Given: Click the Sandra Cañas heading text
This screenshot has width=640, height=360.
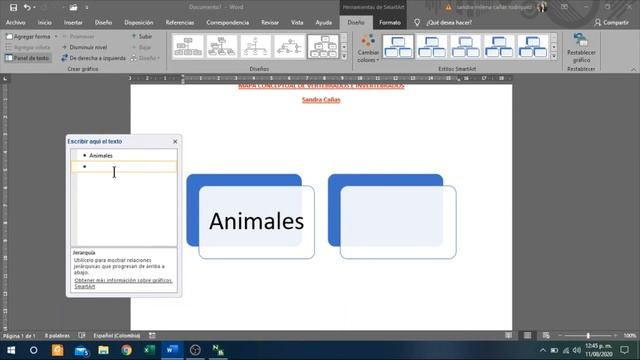Looking at the screenshot, I should [x=321, y=100].
